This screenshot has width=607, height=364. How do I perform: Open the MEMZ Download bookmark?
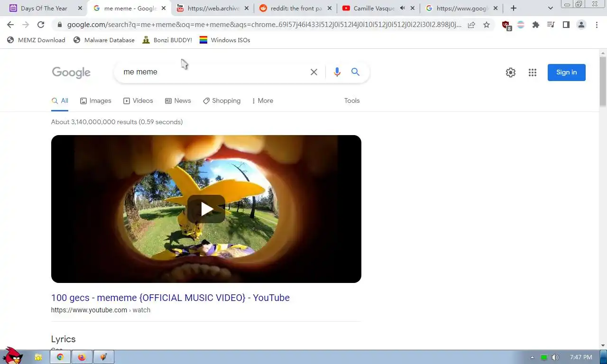pos(36,40)
